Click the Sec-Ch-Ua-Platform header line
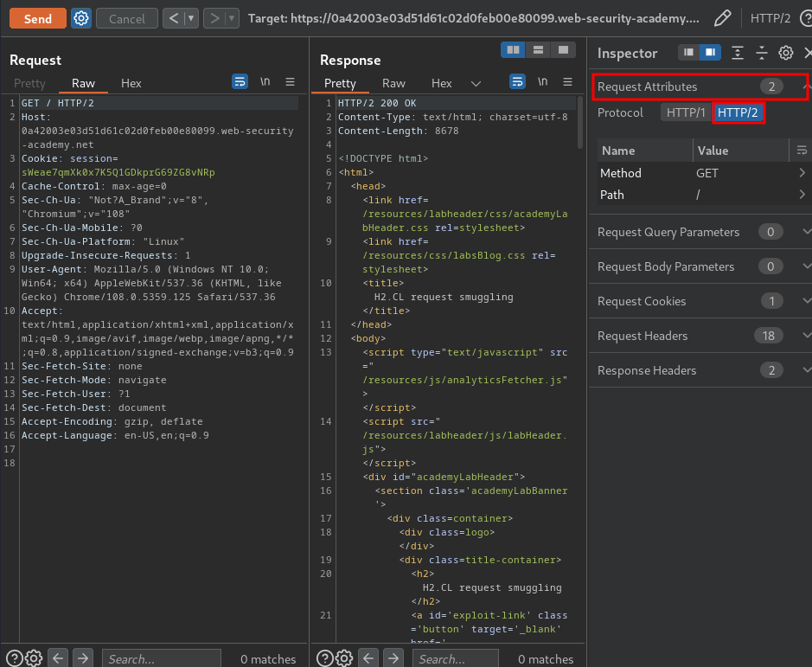The width and height of the screenshot is (812, 667). tap(103, 241)
